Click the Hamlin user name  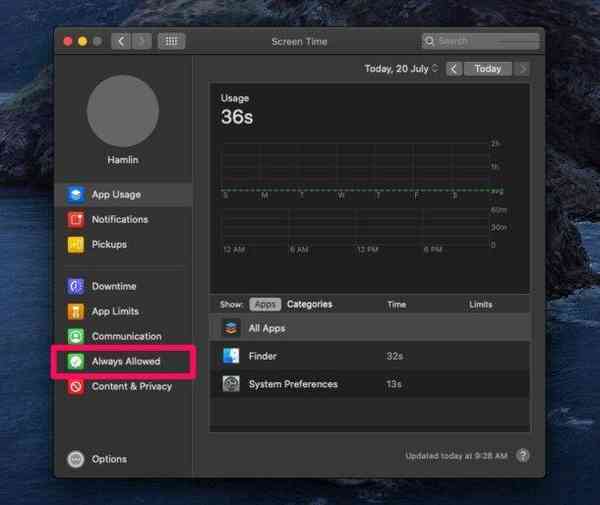[x=123, y=160]
